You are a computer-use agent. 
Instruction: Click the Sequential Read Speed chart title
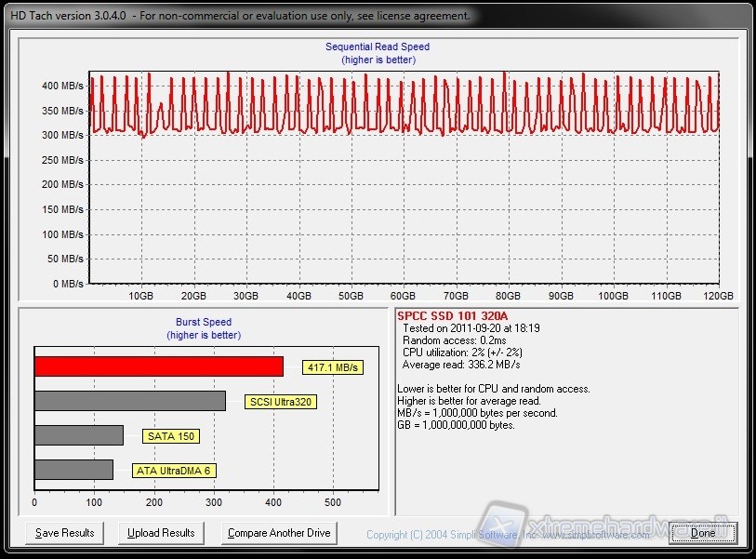pos(378,47)
